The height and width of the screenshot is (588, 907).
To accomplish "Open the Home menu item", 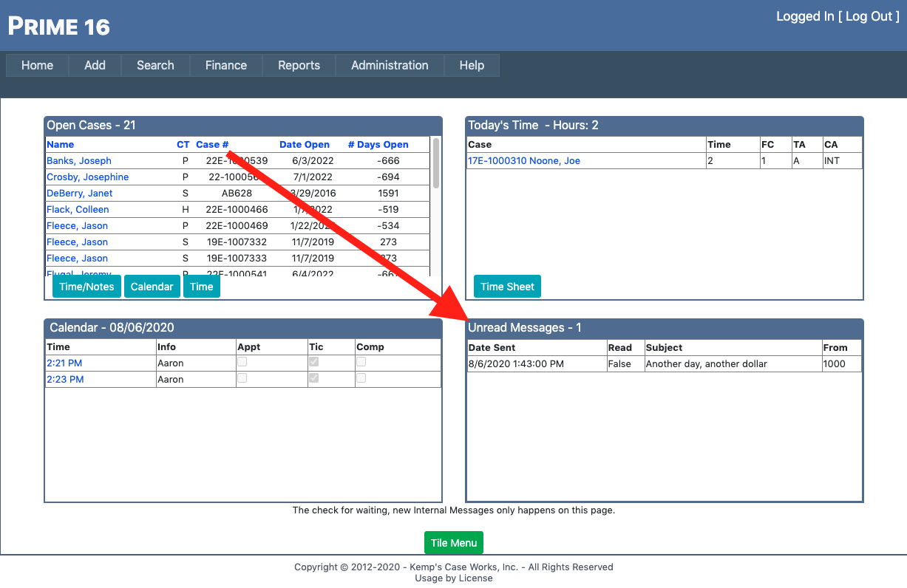I will click(37, 65).
